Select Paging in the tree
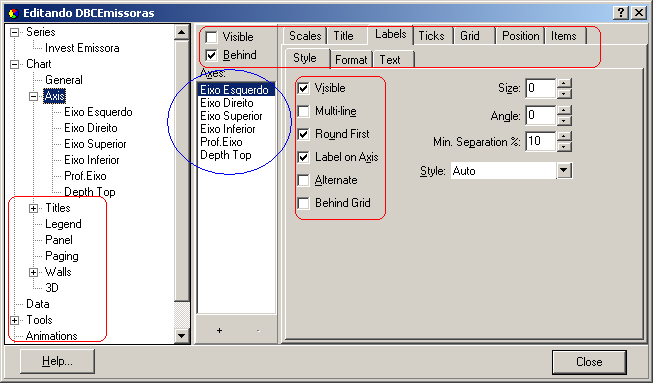 pyautogui.click(x=62, y=256)
